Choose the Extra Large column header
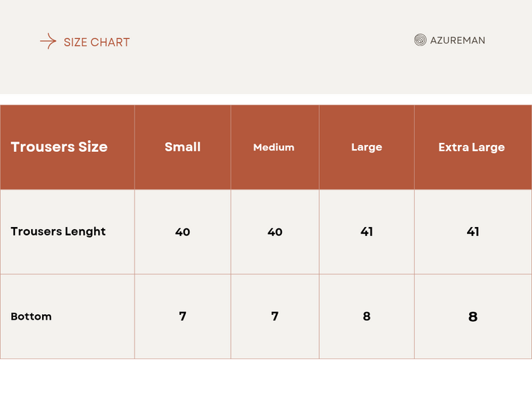This screenshot has width=532, height=399. pyautogui.click(x=472, y=147)
